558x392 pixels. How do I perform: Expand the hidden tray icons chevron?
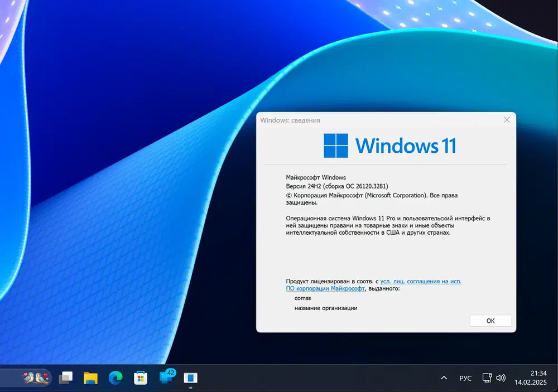point(444,378)
